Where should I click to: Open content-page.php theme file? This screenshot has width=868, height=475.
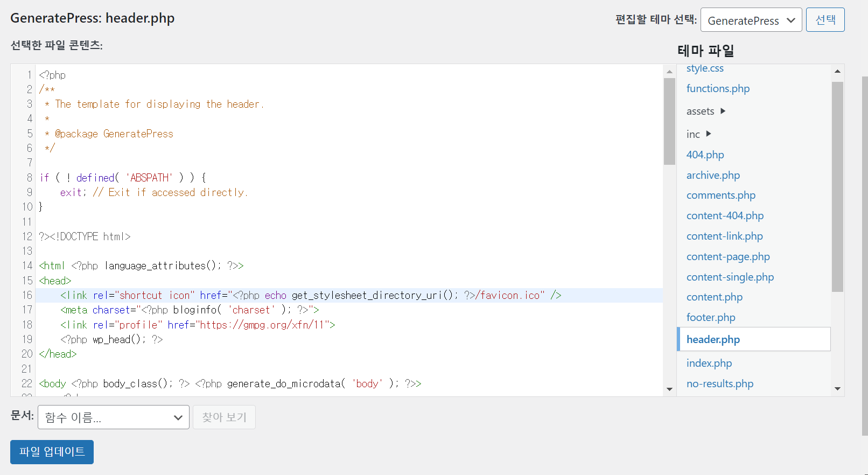click(728, 257)
